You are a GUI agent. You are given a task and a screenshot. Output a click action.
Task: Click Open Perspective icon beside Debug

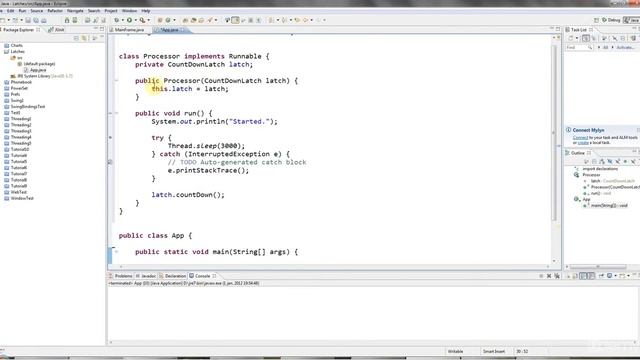click(596, 20)
